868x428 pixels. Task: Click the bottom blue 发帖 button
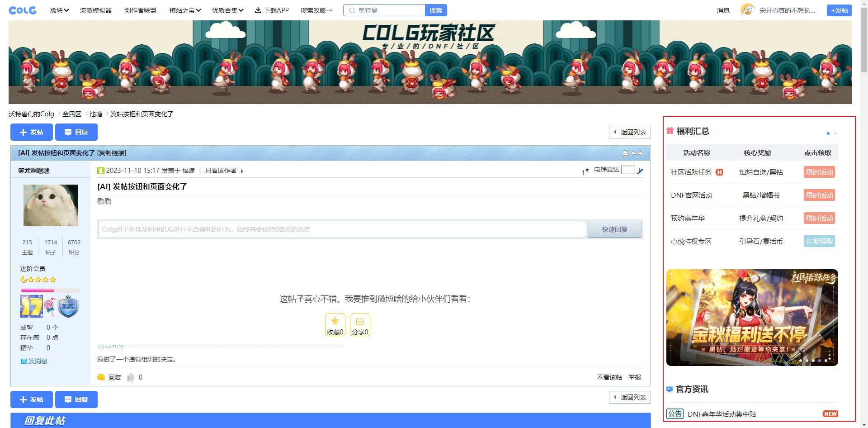click(x=32, y=399)
